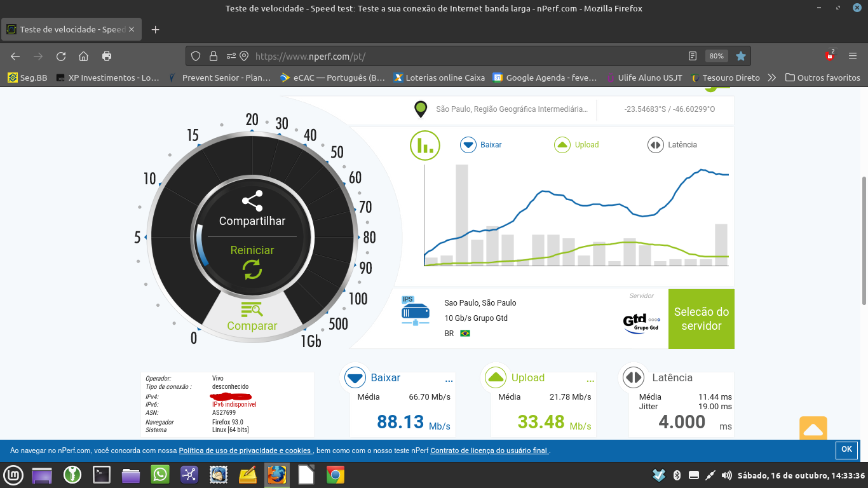The image size is (868, 488).
Task: Click the tracking protection shield icon
Action: pyautogui.click(x=196, y=56)
